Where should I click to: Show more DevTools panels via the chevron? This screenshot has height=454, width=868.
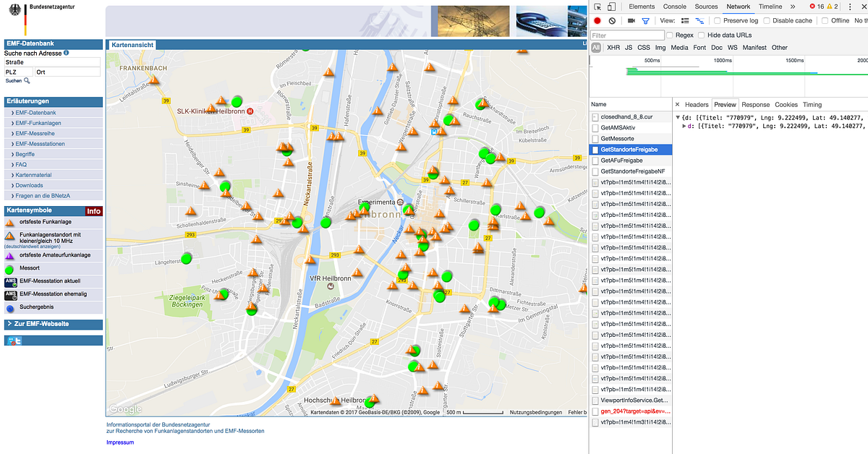coord(793,7)
